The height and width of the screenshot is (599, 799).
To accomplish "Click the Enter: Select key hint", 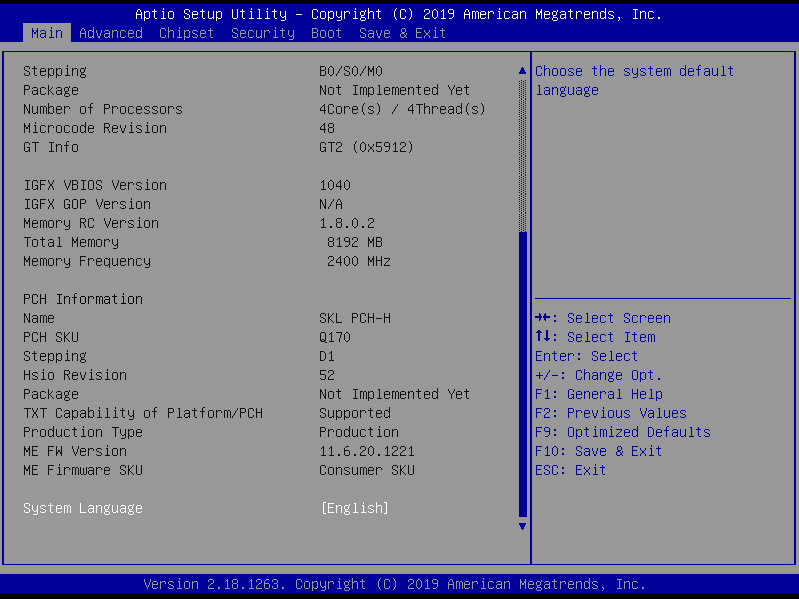I will tap(587, 356).
